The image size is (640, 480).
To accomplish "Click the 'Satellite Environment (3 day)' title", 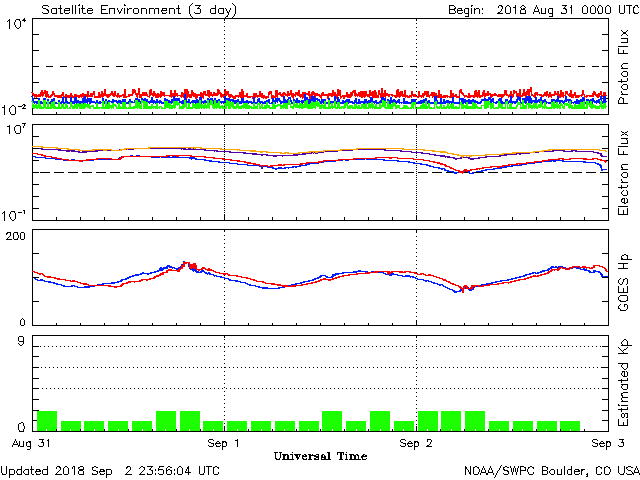I will click(x=139, y=10).
